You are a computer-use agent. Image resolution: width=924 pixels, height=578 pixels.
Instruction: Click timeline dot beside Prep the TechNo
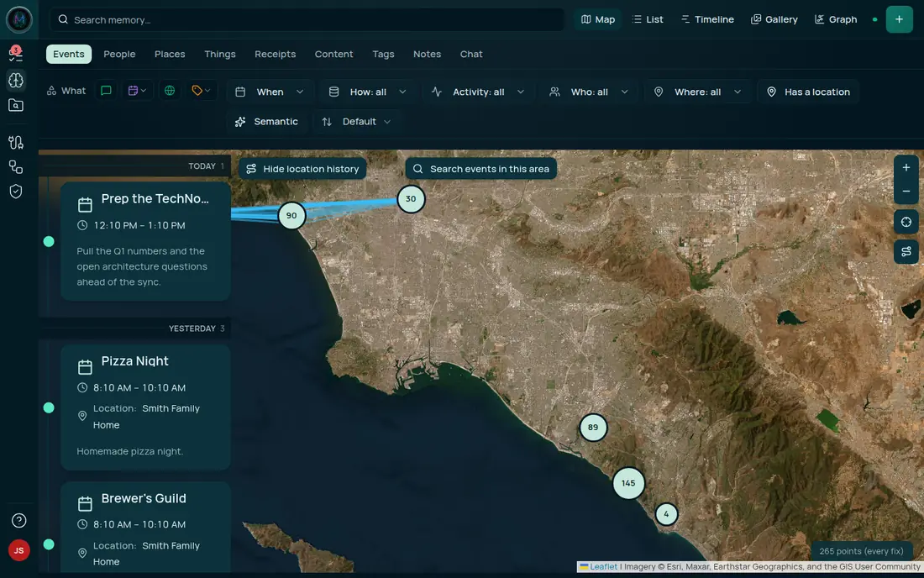click(49, 242)
